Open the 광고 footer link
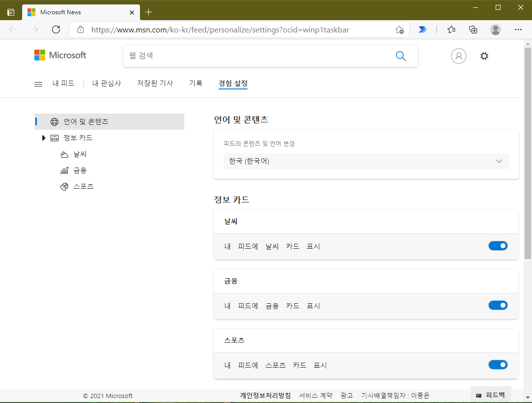The height and width of the screenshot is (403, 532). (347, 396)
